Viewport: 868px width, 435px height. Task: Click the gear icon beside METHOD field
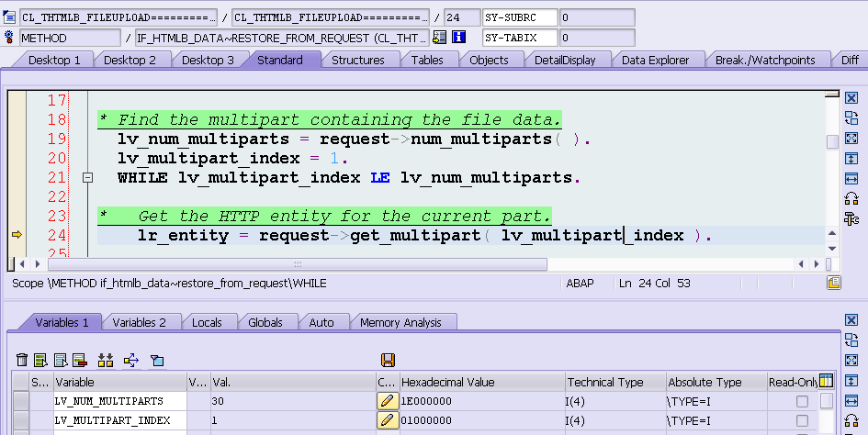tap(9, 38)
